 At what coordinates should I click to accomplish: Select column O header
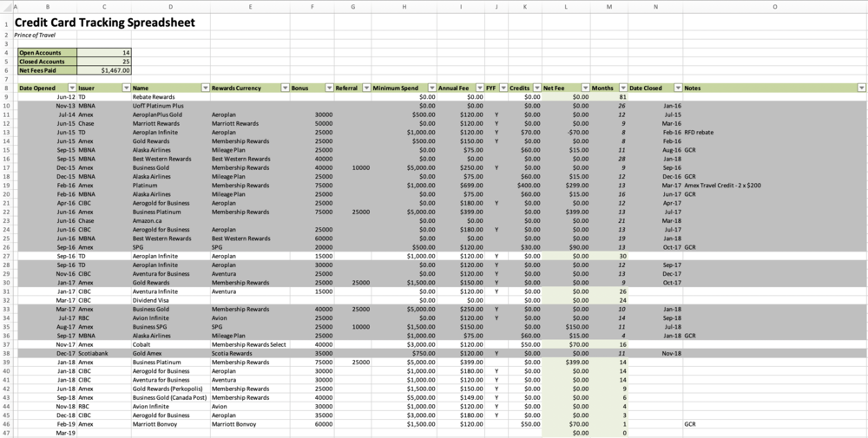[x=774, y=6]
